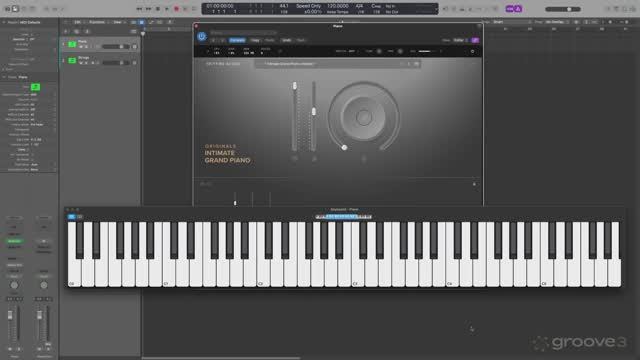The width and height of the screenshot is (640, 360).
Task: Open the Browsers icon at top right
Action: coord(633,9)
